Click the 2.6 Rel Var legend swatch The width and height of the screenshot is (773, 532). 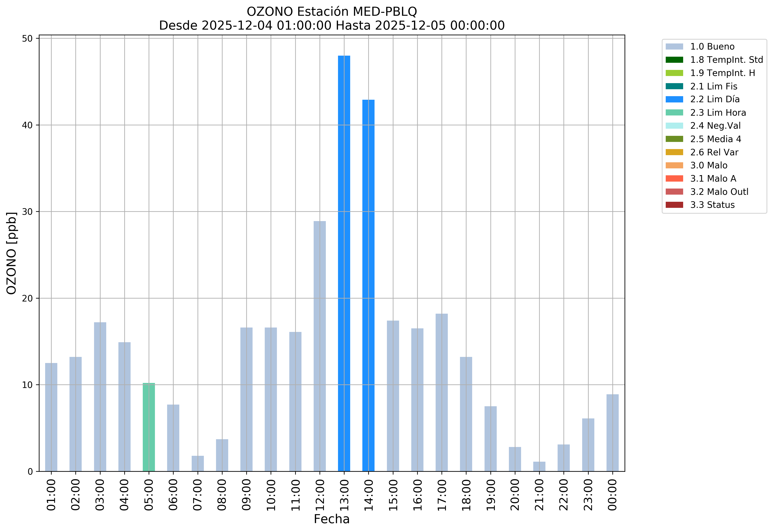tap(674, 152)
